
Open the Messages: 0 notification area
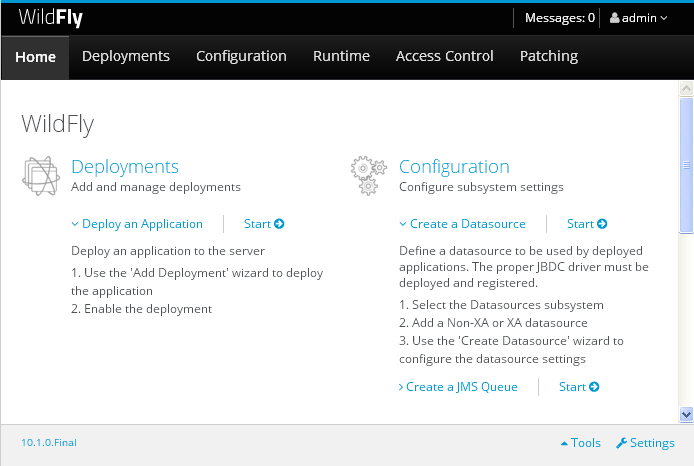[559, 18]
